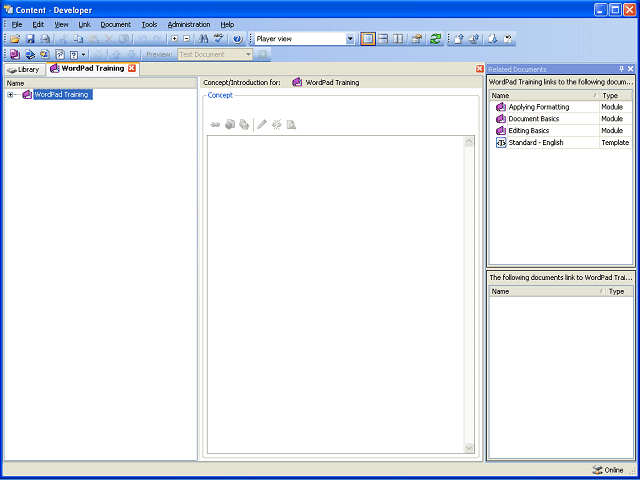Click the Move Up arrow icon
Screen dimensions: 640x480
pyautogui.click(x=116, y=54)
